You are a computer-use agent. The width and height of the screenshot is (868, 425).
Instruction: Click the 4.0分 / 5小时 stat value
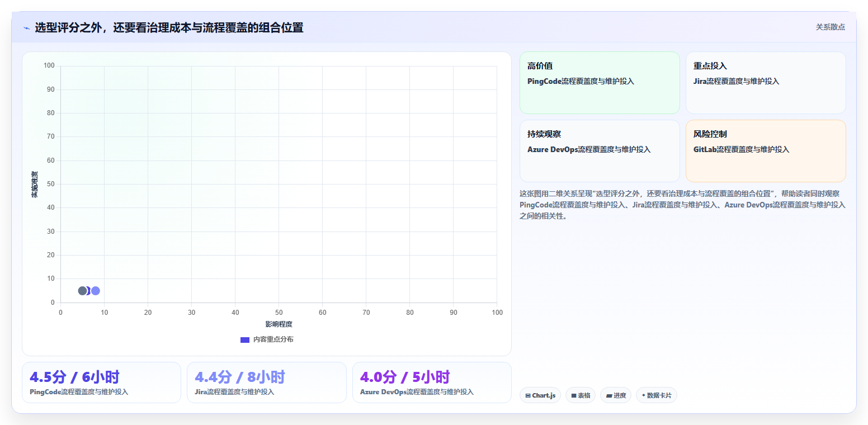point(405,377)
